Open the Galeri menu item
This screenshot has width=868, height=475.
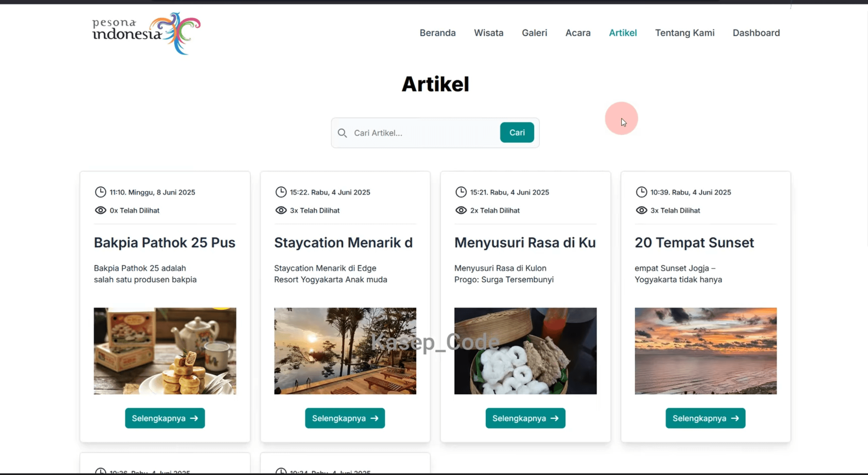pos(534,33)
